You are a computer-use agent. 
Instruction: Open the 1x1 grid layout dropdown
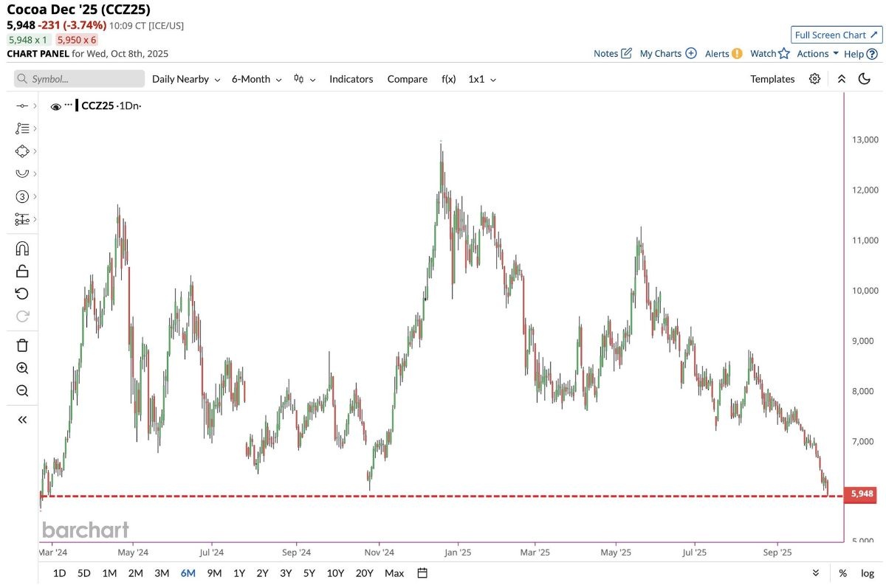tap(482, 79)
